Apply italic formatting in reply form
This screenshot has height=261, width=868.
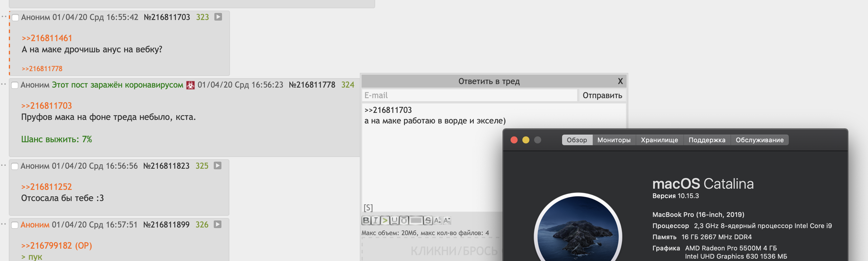376,221
